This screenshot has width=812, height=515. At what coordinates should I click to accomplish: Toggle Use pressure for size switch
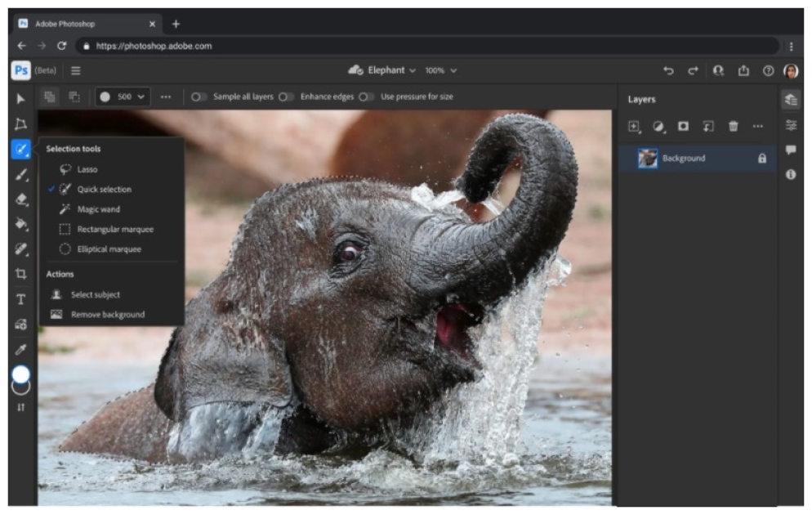click(366, 96)
